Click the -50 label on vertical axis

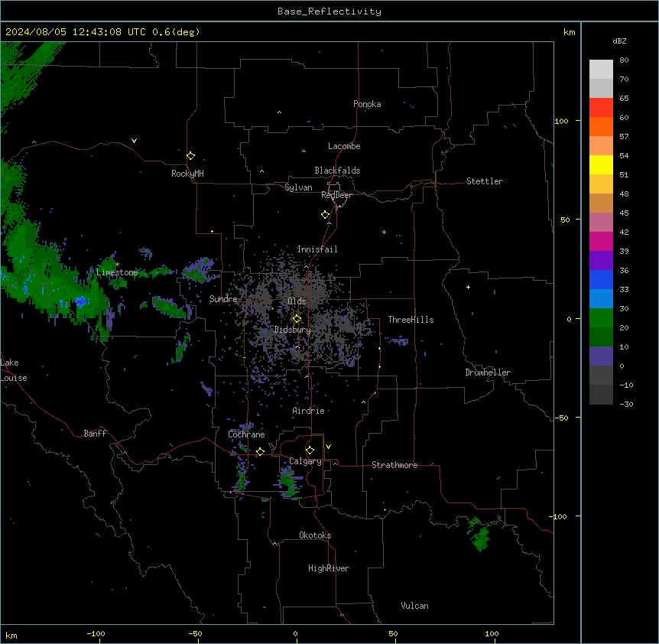562,418
